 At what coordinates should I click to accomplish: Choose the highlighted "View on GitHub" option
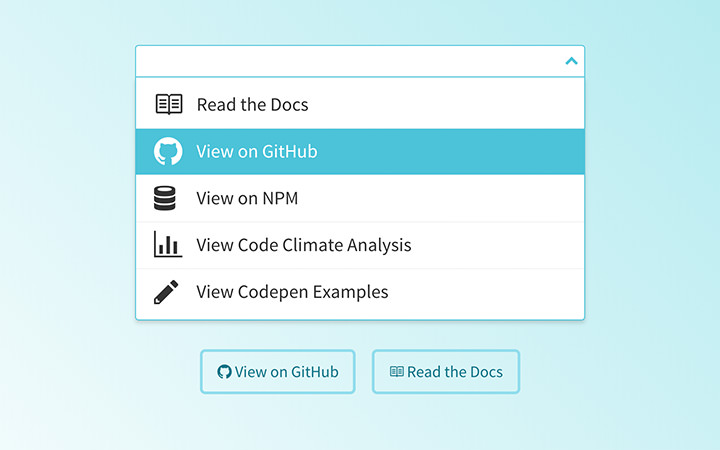coord(257,152)
